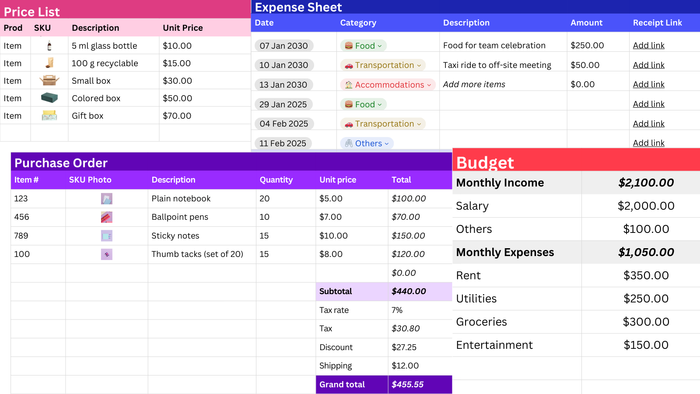Click the sticky notes SKU photo
The image size is (700, 394).
(x=106, y=236)
